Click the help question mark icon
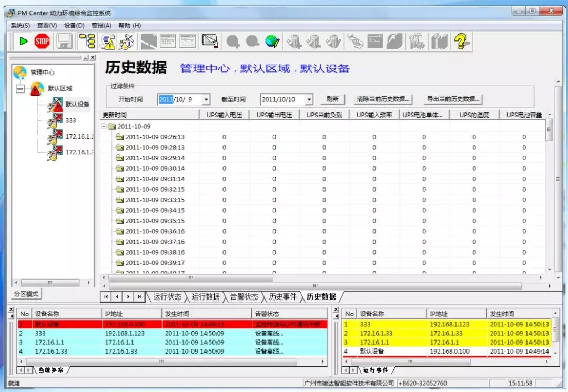This screenshot has width=568, height=392. [x=461, y=41]
